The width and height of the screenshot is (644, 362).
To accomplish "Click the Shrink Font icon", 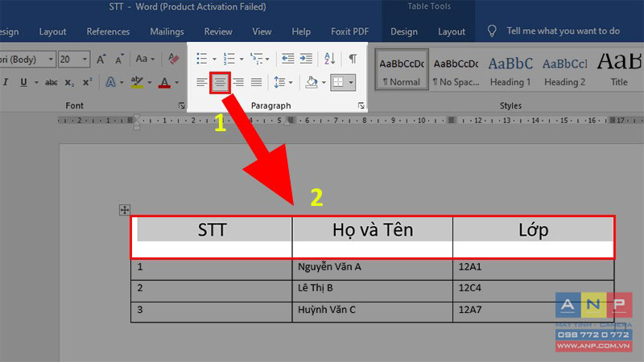I will point(119,59).
